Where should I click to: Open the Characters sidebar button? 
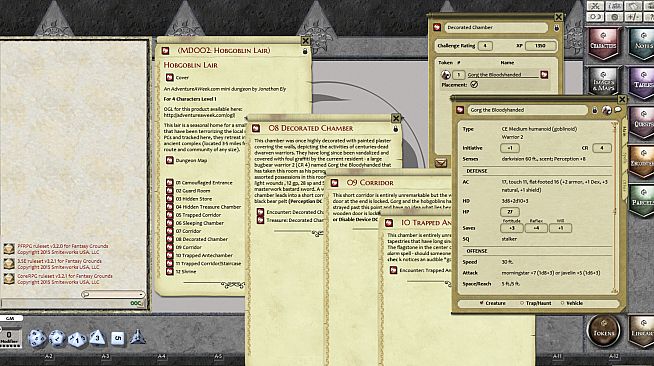[604, 44]
